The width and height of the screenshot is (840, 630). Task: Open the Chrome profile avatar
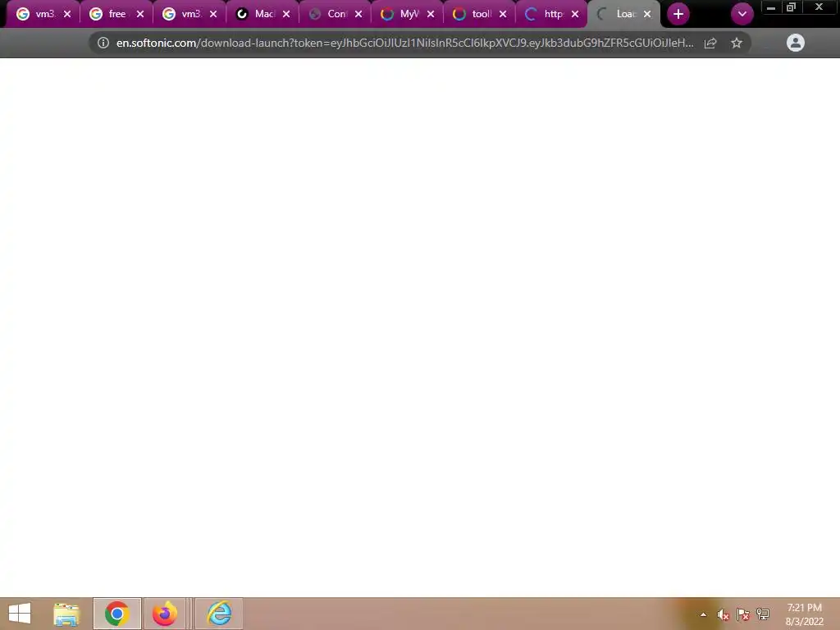click(x=796, y=43)
